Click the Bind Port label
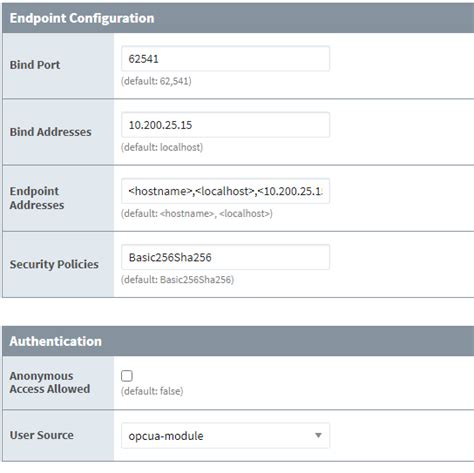Image resolution: width=474 pixels, height=473 pixels. (35, 65)
